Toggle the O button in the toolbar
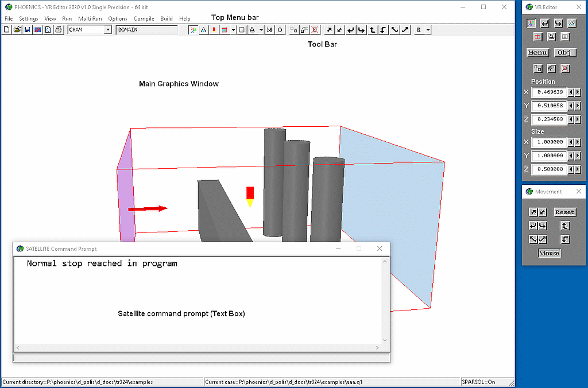This screenshot has width=588, height=388. tap(280, 30)
